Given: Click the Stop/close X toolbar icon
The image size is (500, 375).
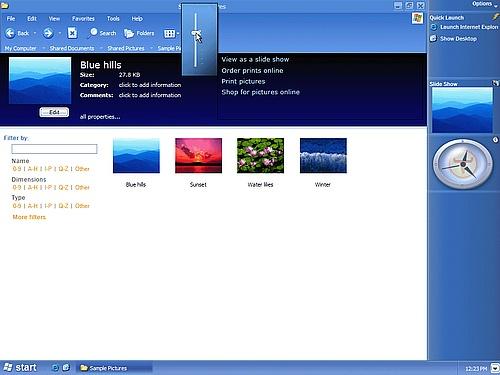Looking at the screenshot, I should coord(72,33).
